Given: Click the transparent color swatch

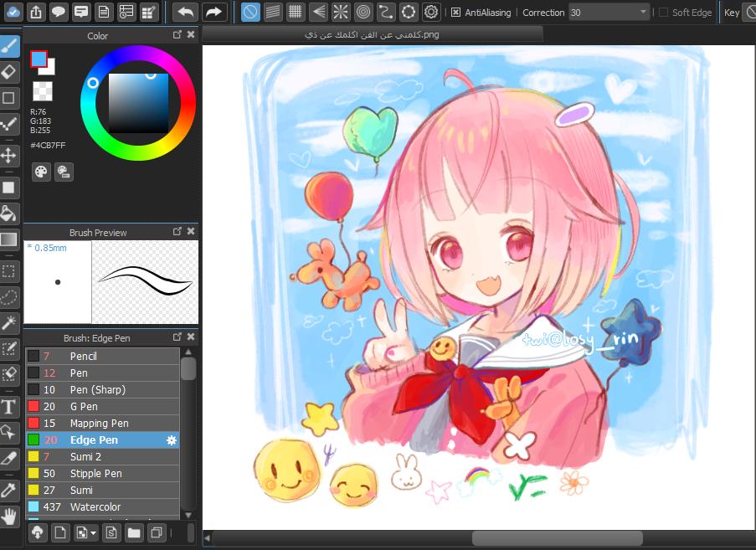Looking at the screenshot, I should click(x=43, y=91).
